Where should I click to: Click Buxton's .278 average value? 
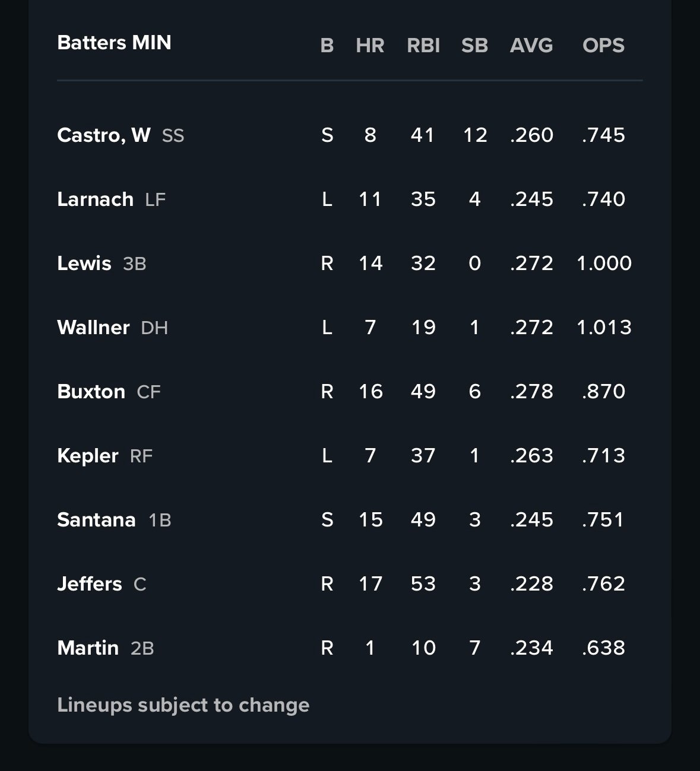[x=531, y=392]
